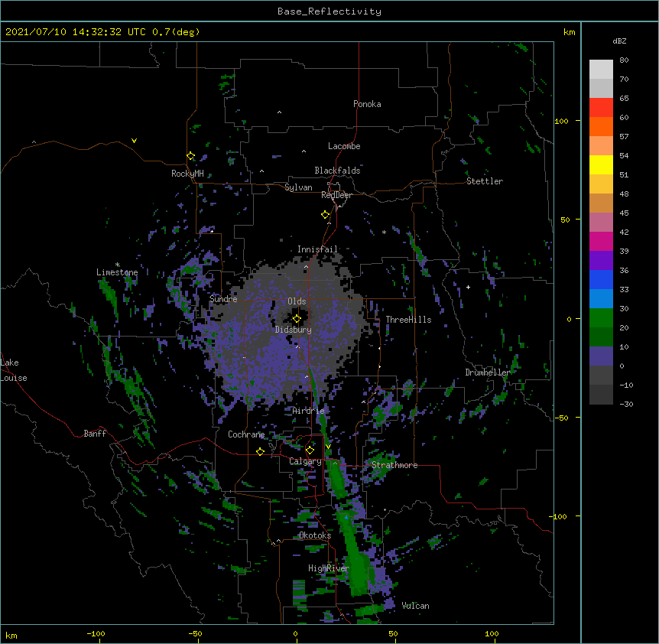Click the 50 tick on the bottom axis
The height and width of the screenshot is (644, 659).
coord(393,633)
